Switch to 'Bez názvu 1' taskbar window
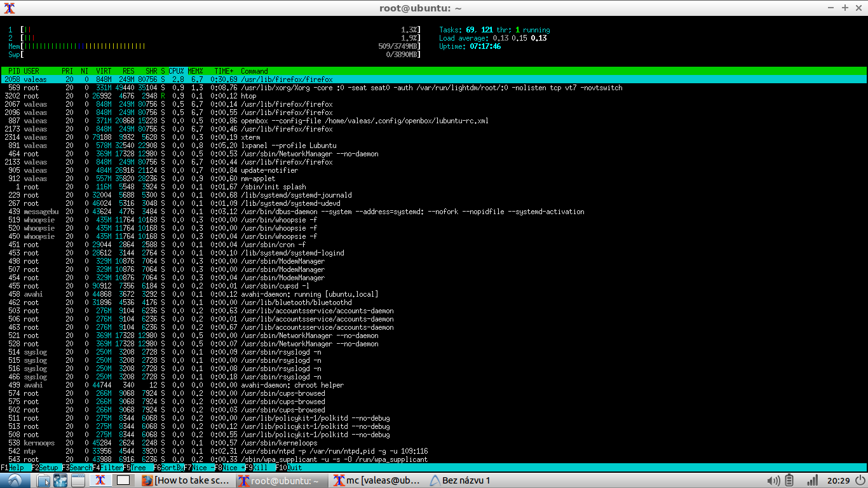 click(473, 480)
